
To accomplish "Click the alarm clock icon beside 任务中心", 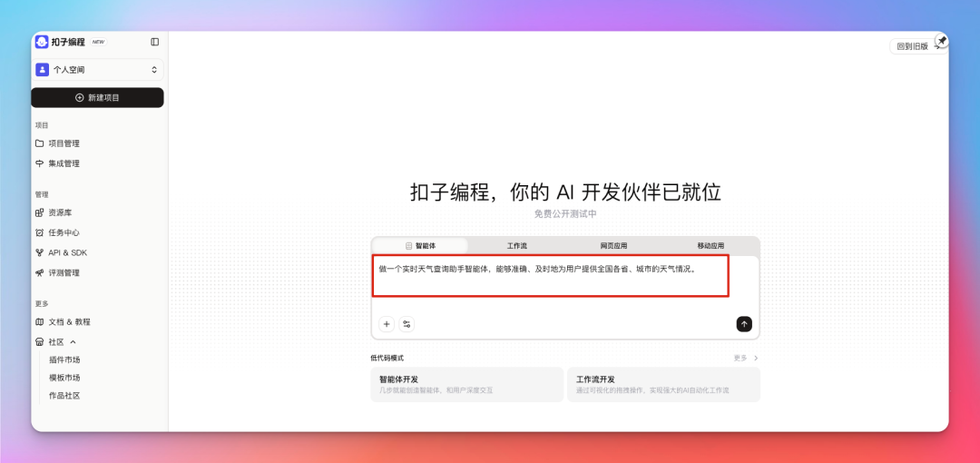I will coord(39,232).
